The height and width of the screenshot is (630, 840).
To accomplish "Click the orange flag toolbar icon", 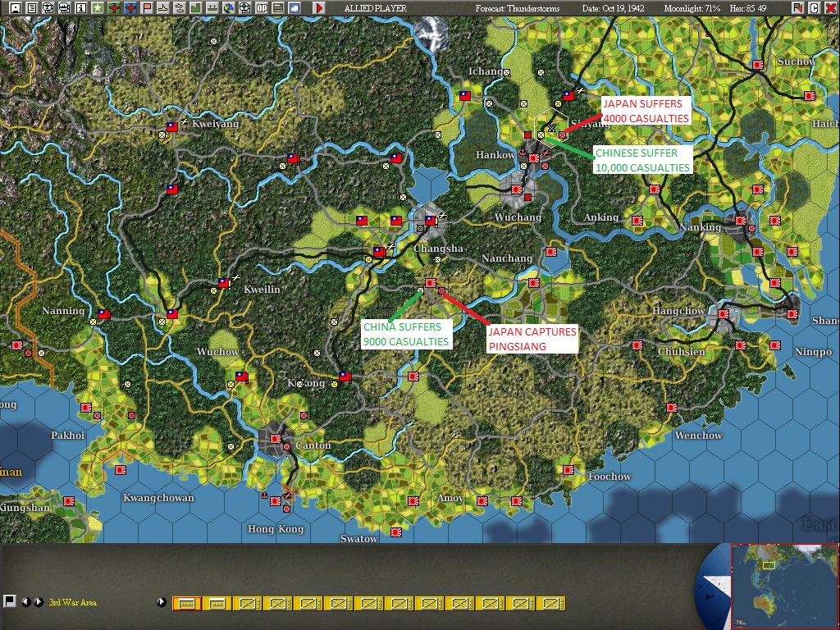I will pyautogui.click(x=147, y=8).
